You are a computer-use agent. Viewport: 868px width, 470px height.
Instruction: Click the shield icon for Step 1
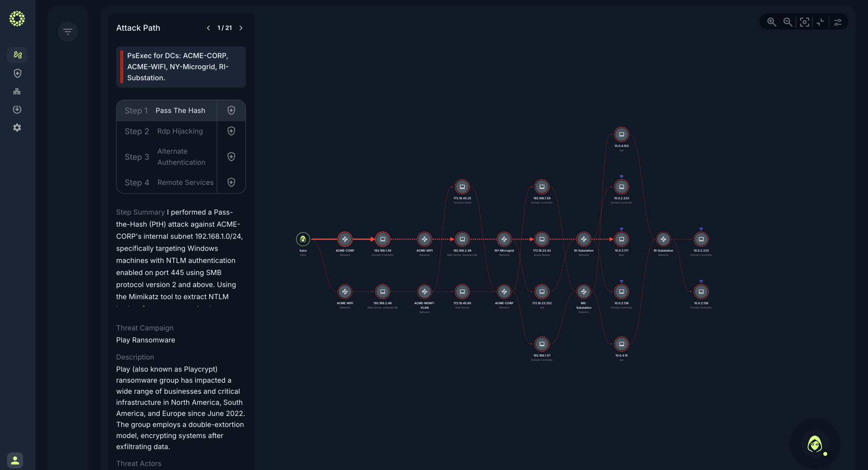tap(231, 111)
